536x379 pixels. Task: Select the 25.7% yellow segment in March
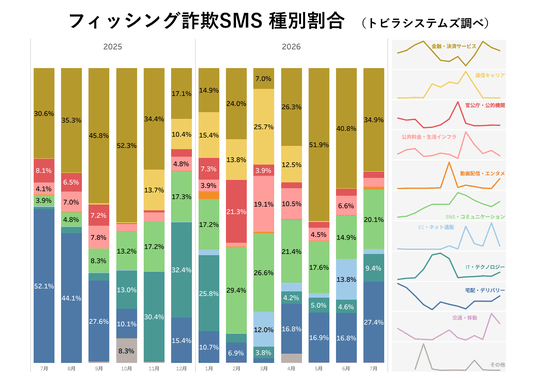coord(264,127)
